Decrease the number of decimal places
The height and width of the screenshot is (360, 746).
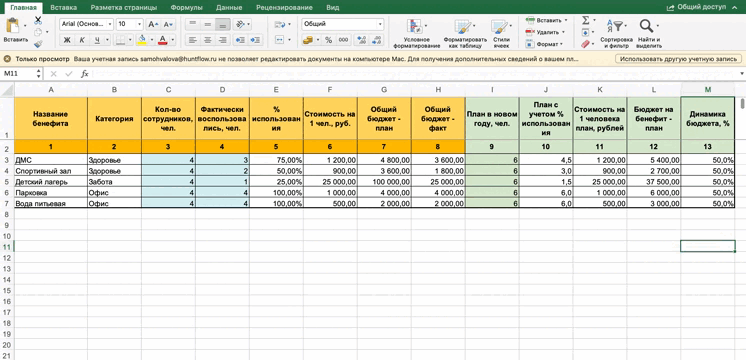(377, 40)
